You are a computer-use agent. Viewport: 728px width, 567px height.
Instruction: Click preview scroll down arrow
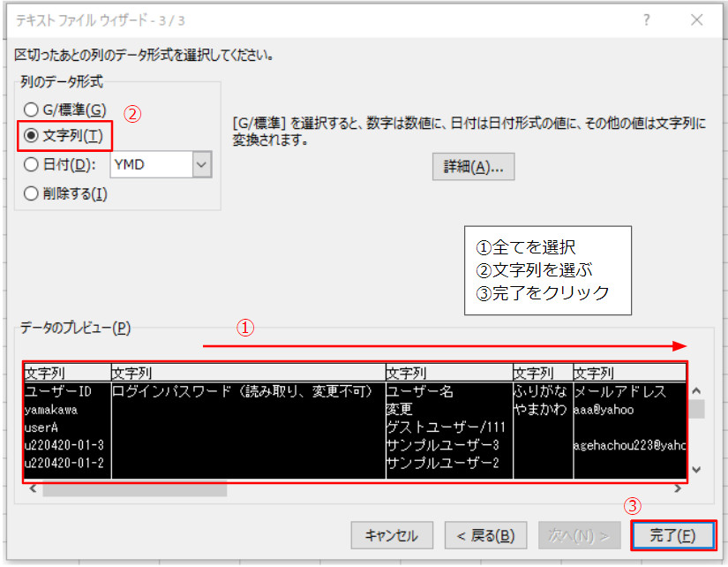click(696, 469)
